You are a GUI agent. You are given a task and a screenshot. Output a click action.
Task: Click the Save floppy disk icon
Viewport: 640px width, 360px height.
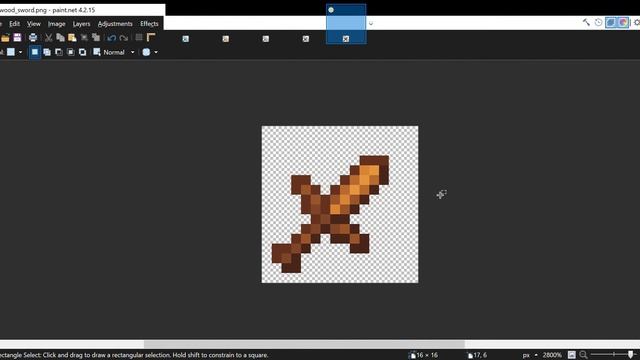coord(17,38)
